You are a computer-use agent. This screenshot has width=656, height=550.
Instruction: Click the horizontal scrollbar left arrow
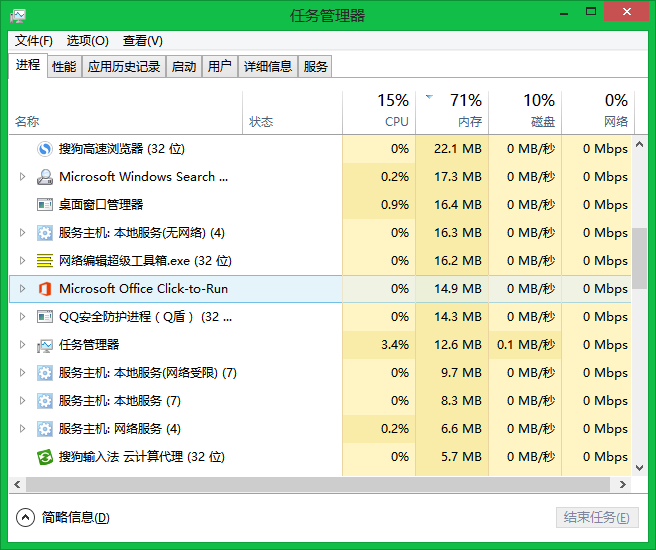(17, 484)
